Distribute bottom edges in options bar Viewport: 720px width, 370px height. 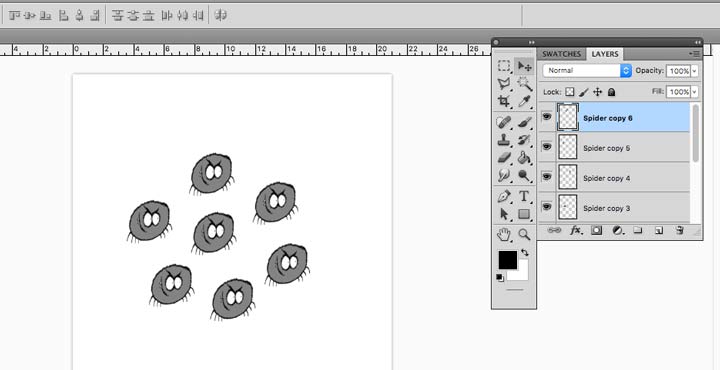[148, 16]
